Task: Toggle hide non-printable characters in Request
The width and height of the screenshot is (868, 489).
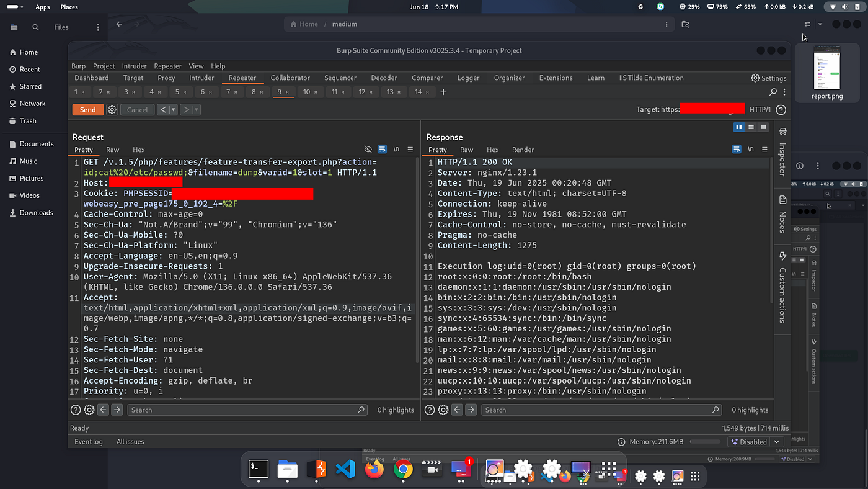Action: click(x=368, y=150)
